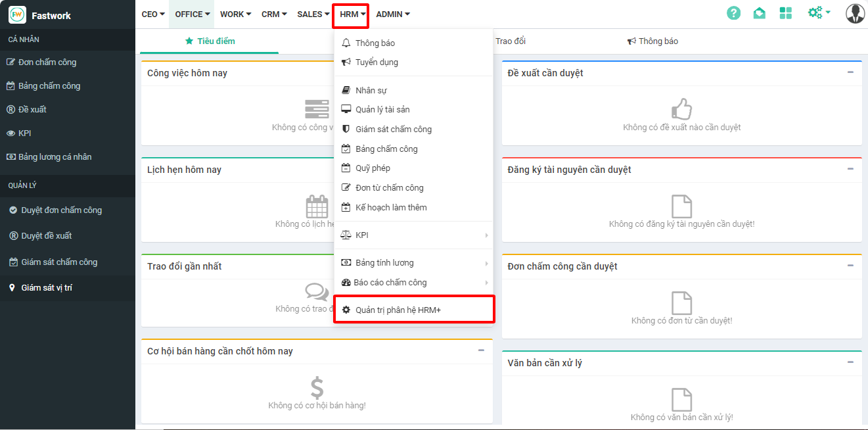The image size is (868, 430).
Task: Minimize the Cơ hội bán hàng panel
Action: pos(482,350)
